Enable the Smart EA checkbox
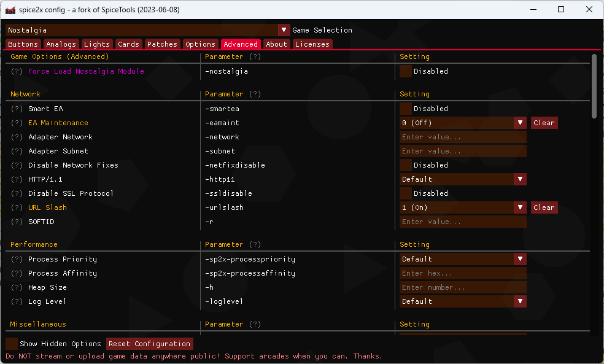The height and width of the screenshot is (364, 604). [x=405, y=109]
